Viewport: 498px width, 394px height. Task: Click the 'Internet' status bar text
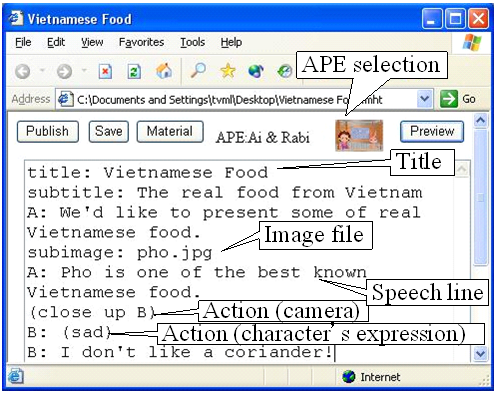[380, 377]
